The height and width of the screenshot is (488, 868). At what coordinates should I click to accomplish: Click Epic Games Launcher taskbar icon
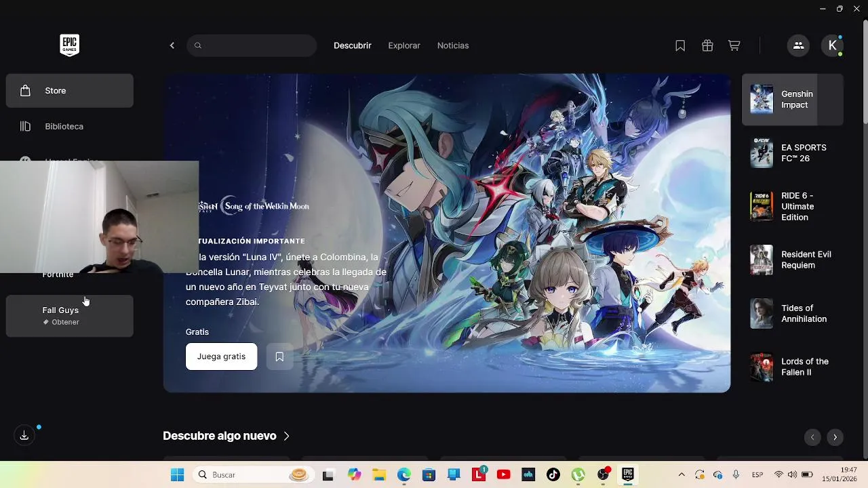pos(628,474)
